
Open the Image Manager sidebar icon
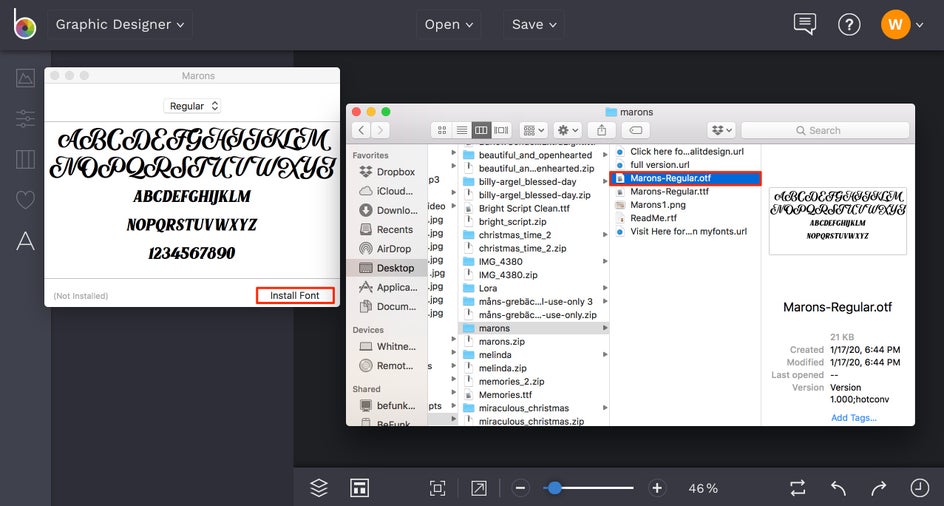(x=25, y=78)
